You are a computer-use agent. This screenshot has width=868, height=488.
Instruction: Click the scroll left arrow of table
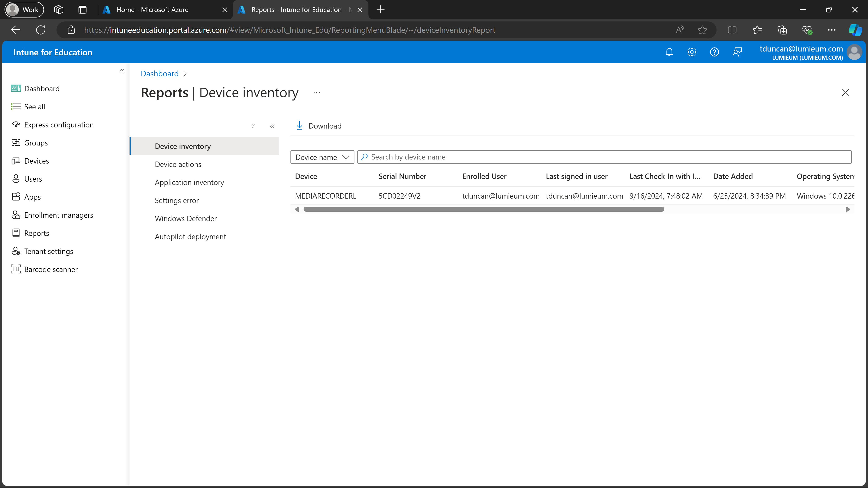(297, 209)
